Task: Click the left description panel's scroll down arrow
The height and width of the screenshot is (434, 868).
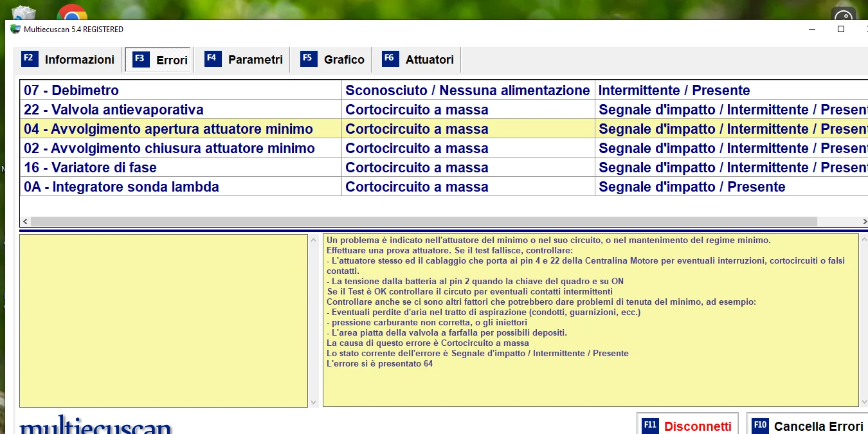Action: click(x=314, y=402)
